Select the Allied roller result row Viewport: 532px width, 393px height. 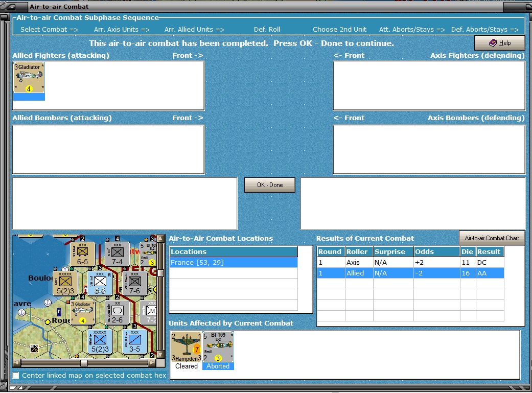coord(410,273)
